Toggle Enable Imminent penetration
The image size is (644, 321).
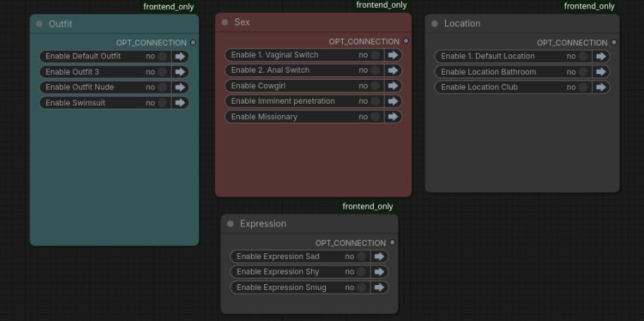[x=375, y=101]
